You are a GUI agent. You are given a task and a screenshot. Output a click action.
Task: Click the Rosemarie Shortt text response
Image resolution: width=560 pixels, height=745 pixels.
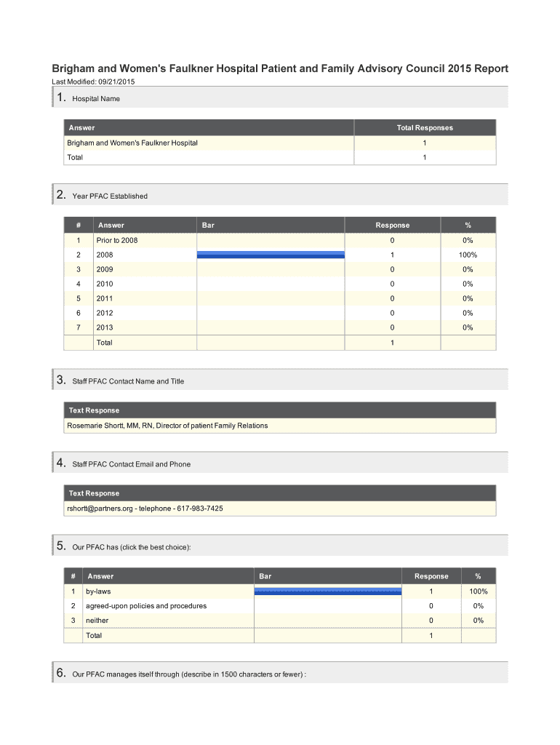pos(167,426)
